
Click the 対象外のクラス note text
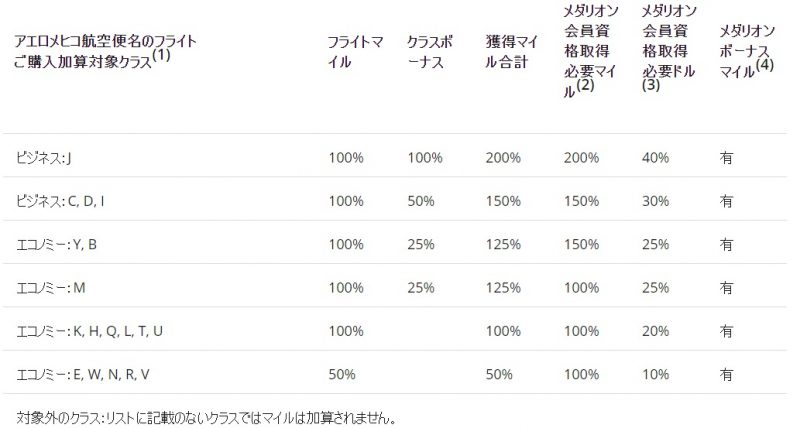tap(206, 419)
